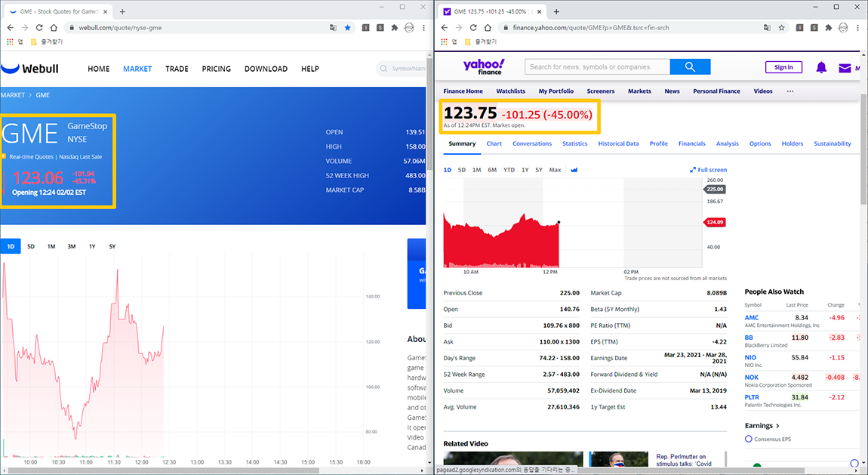Click the Webull logo
Viewport: 868px width, 475px height.
[30, 69]
